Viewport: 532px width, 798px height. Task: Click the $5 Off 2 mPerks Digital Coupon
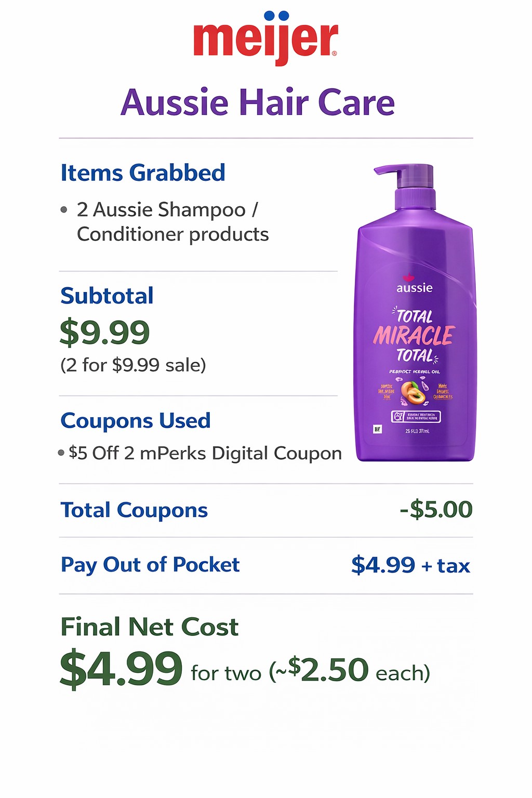pos(205,453)
